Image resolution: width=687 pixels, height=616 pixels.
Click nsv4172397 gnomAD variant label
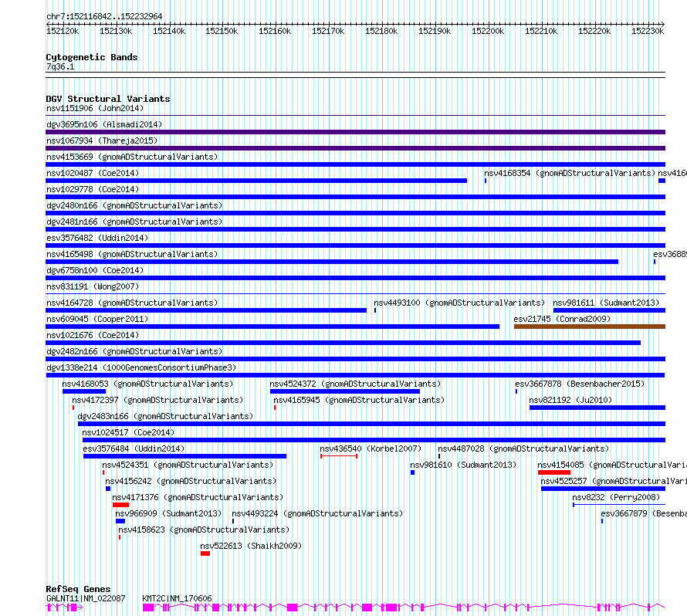[x=157, y=400]
